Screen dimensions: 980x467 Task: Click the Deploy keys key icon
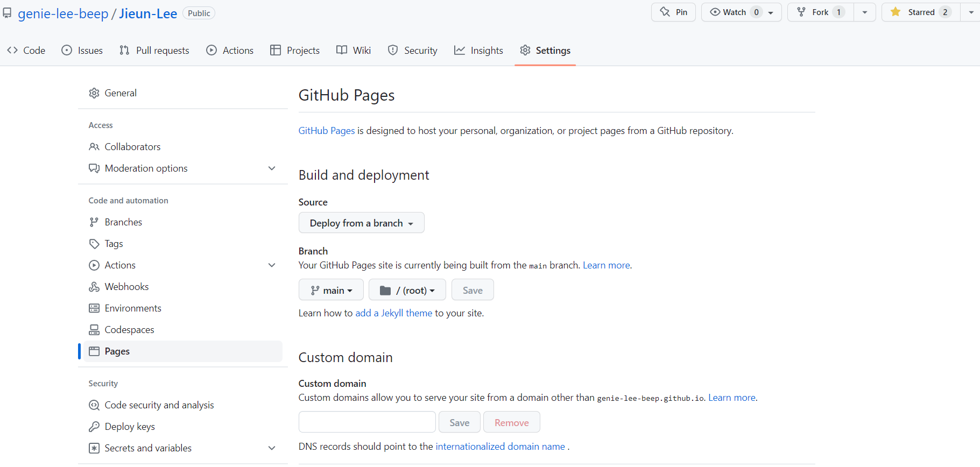tap(94, 427)
